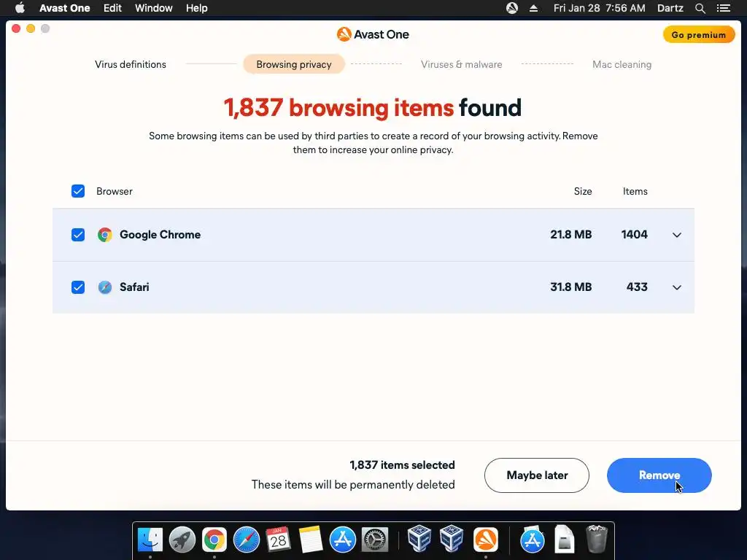Open Notes from the Dock
This screenshot has width=747, height=560.
pyautogui.click(x=311, y=540)
